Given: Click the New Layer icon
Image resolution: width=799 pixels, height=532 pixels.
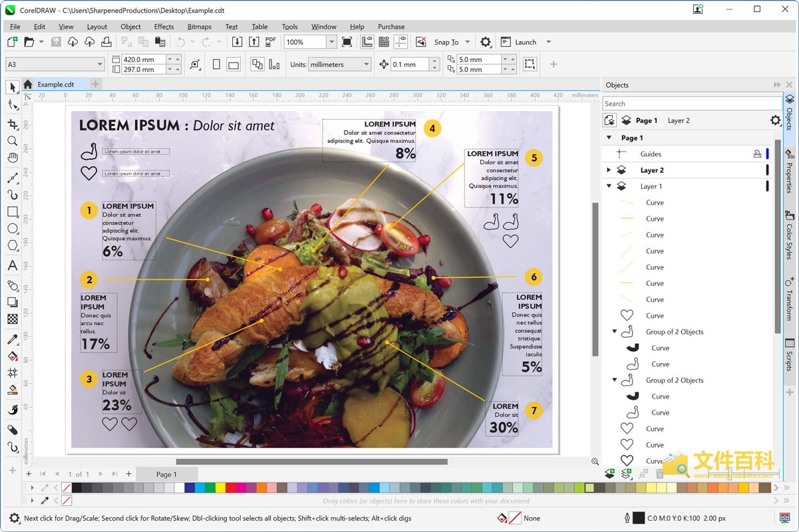Looking at the screenshot, I should point(610,473).
